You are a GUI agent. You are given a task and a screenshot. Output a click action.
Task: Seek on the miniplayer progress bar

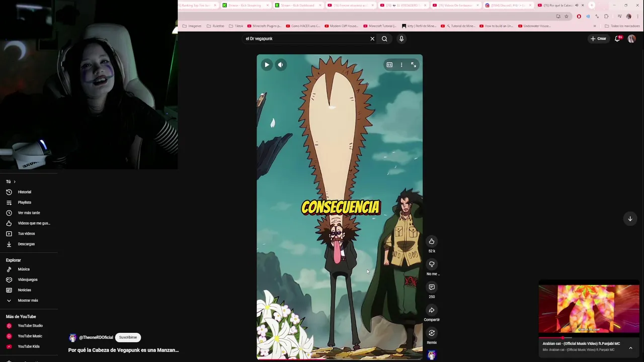point(589,338)
